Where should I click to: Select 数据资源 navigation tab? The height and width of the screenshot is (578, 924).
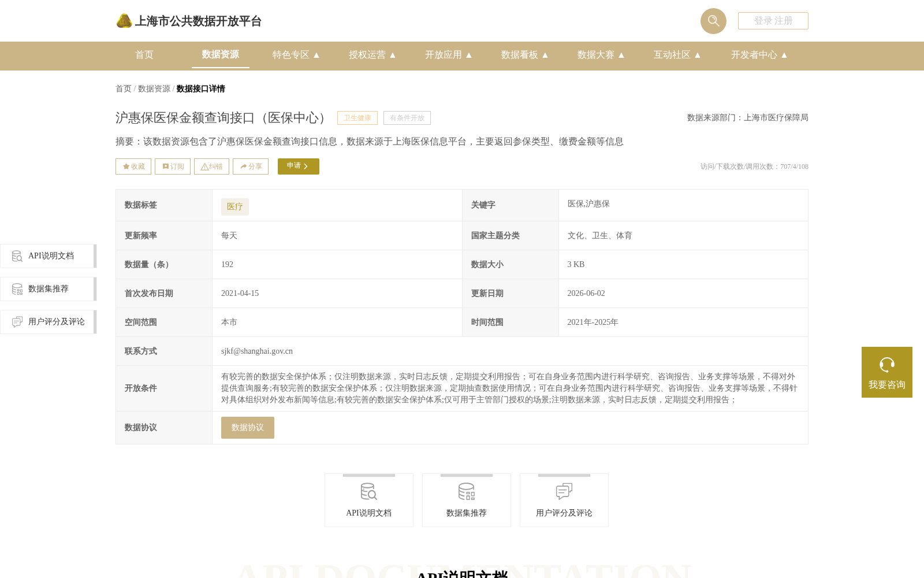(x=221, y=54)
